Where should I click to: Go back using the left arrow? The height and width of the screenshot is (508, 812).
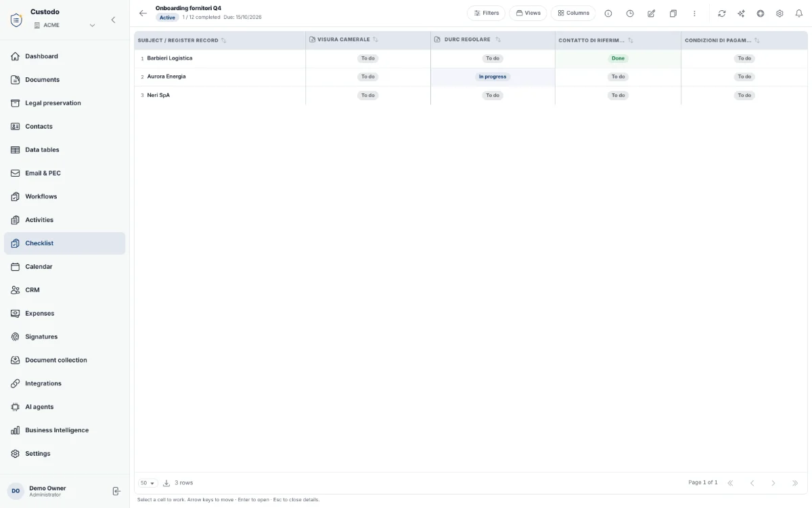[x=143, y=13]
